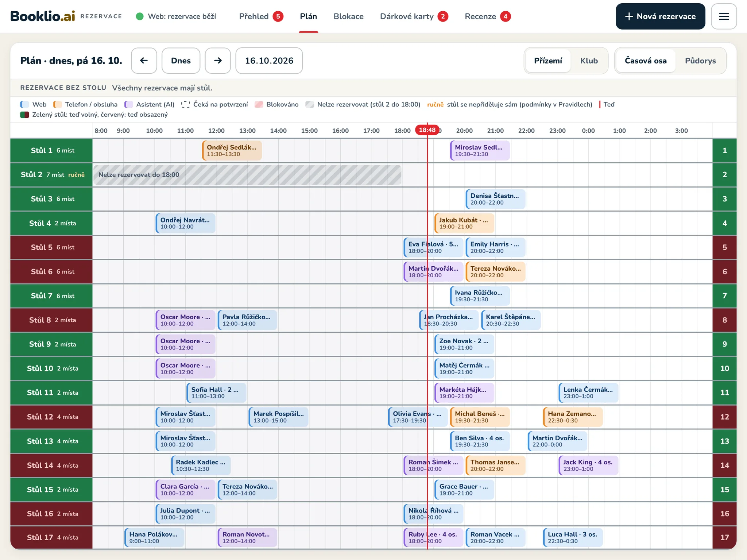Switch to Půdorys view
747x560 pixels.
click(x=700, y=61)
